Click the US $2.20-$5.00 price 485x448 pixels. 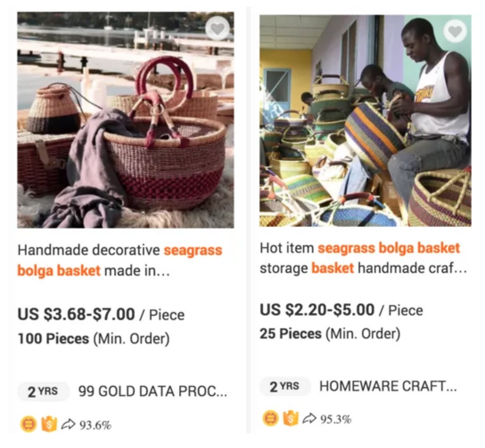click(317, 310)
